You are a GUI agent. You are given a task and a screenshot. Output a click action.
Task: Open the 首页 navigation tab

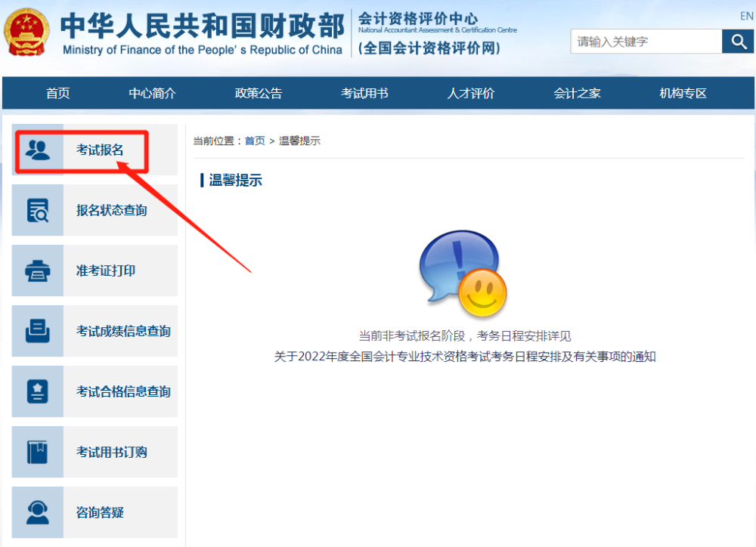click(x=57, y=94)
